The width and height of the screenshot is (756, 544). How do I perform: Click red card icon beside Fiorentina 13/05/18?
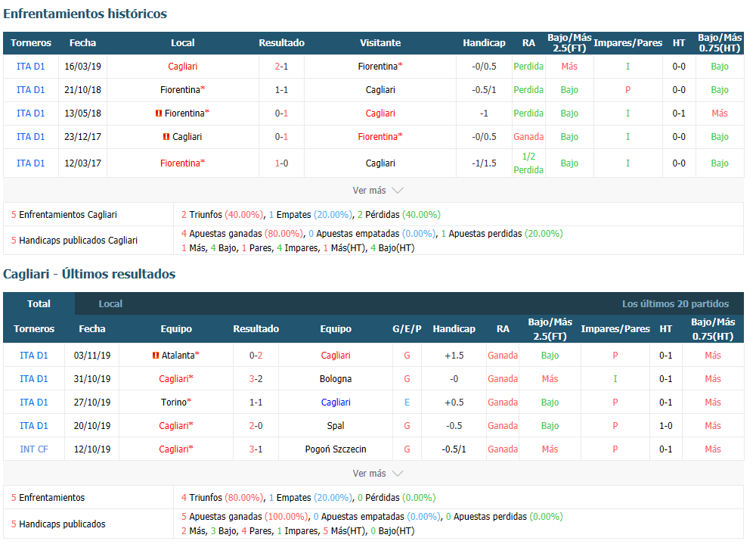tap(159, 113)
